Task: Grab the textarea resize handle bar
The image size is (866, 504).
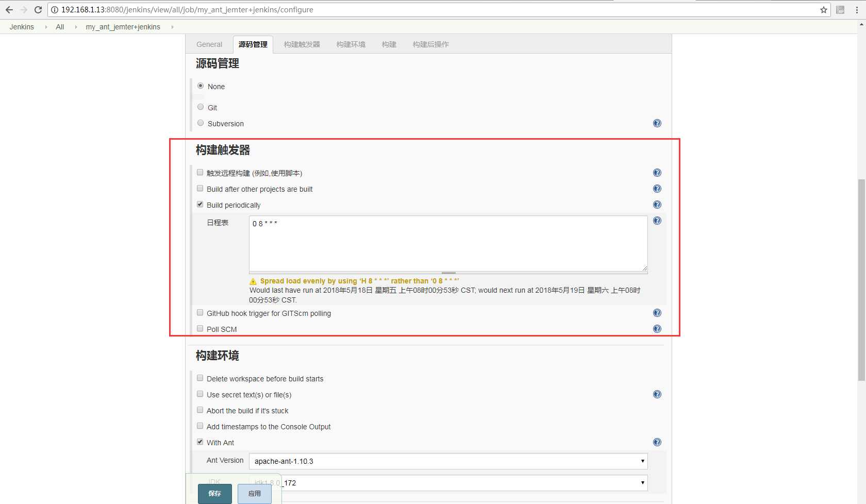Action: (448, 273)
